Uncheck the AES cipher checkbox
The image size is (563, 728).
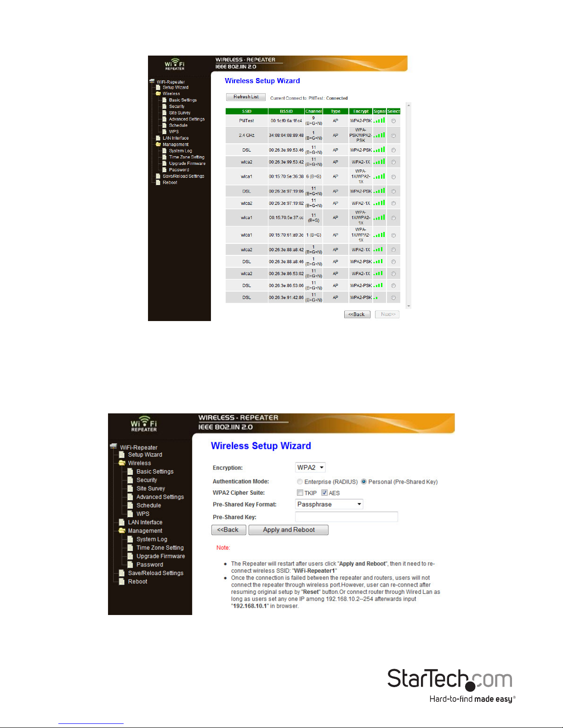tap(324, 493)
